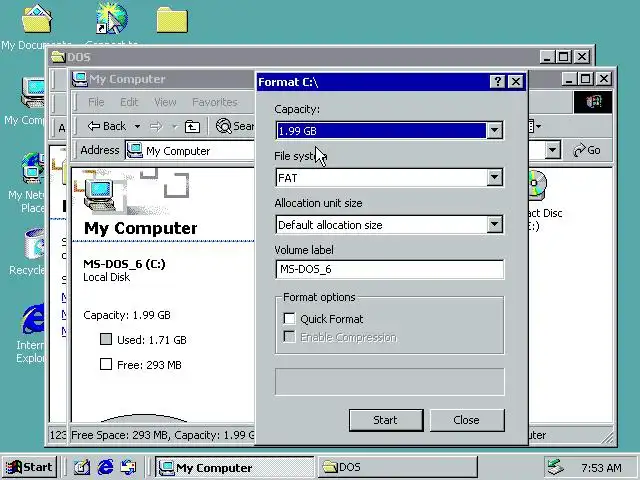Click Show Desktop quick launch icon
640x480 pixels.
tap(82, 467)
